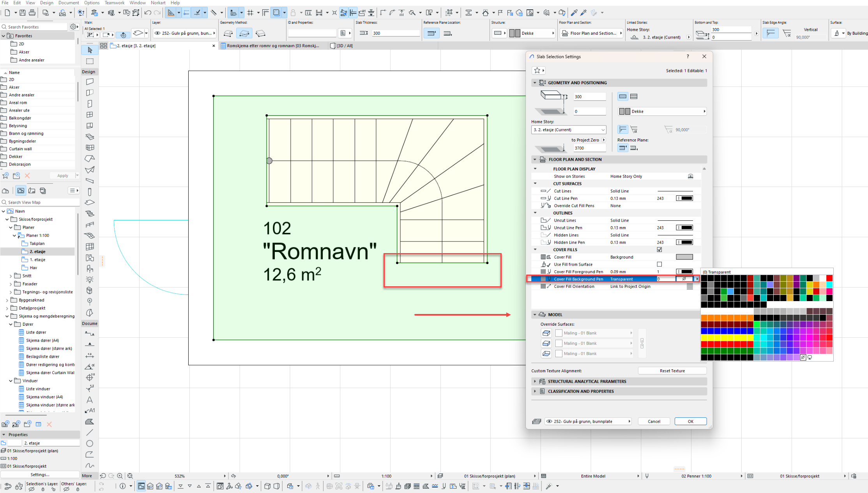Viewport: 868px width, 493px height.
Task: Expand Structural Analytical Parameters section
Action: coord(535,381)
